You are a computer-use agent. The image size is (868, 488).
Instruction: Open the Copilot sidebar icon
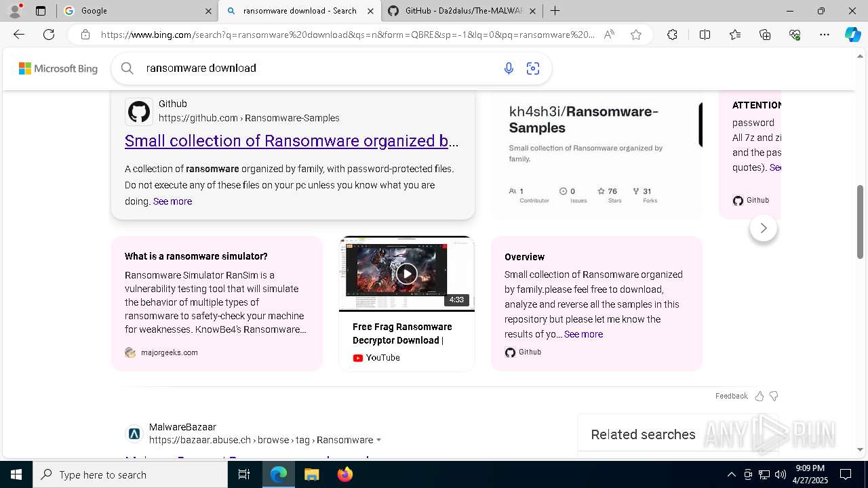(x=852, y=35)
